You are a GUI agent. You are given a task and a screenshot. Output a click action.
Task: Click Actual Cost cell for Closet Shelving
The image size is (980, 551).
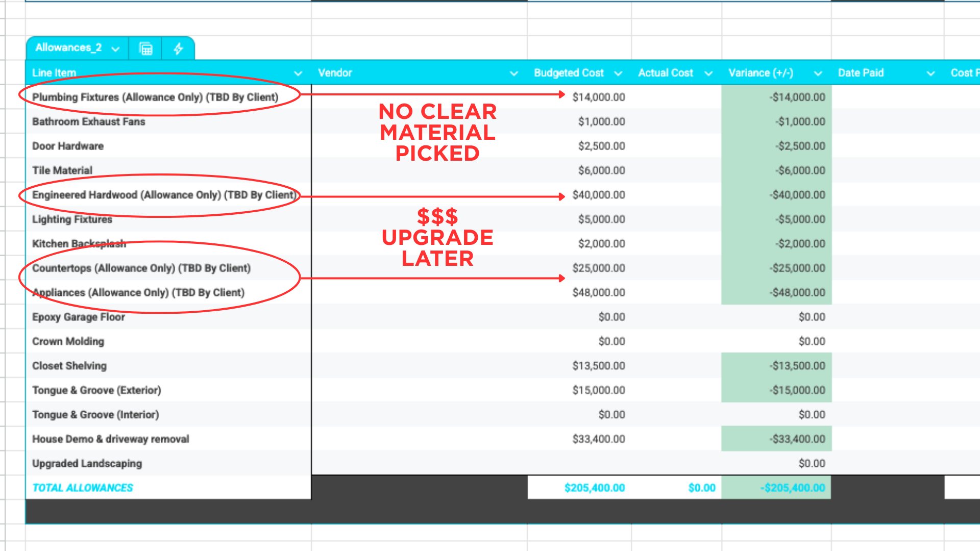[676, 366]
